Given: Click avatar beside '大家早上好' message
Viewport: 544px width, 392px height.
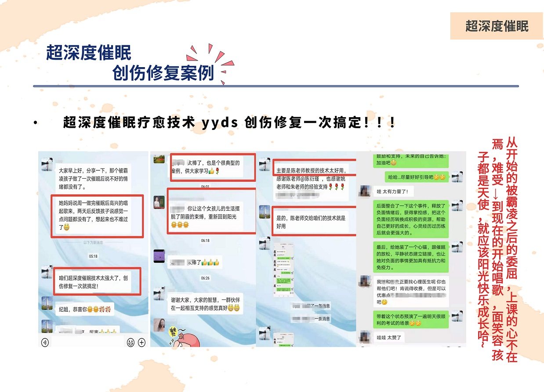Looking at the screenshot, I should click(x=47, y=165).
